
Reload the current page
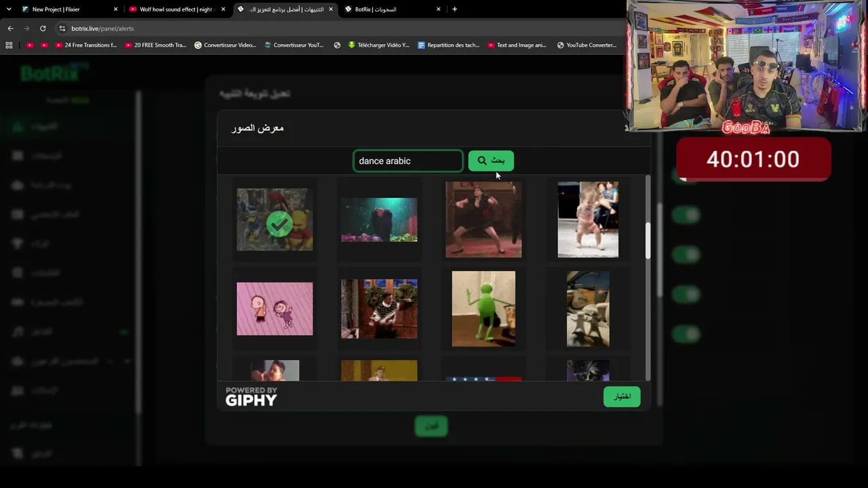[43, 28]
